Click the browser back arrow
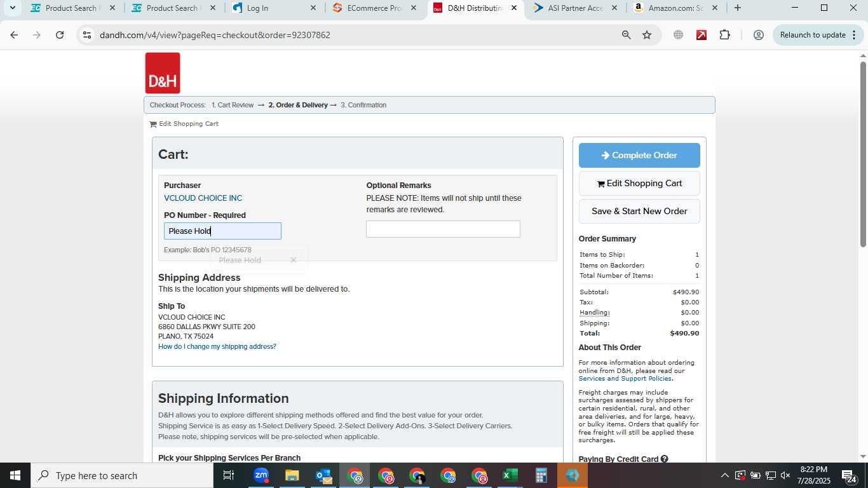 (x=14, y=35)
